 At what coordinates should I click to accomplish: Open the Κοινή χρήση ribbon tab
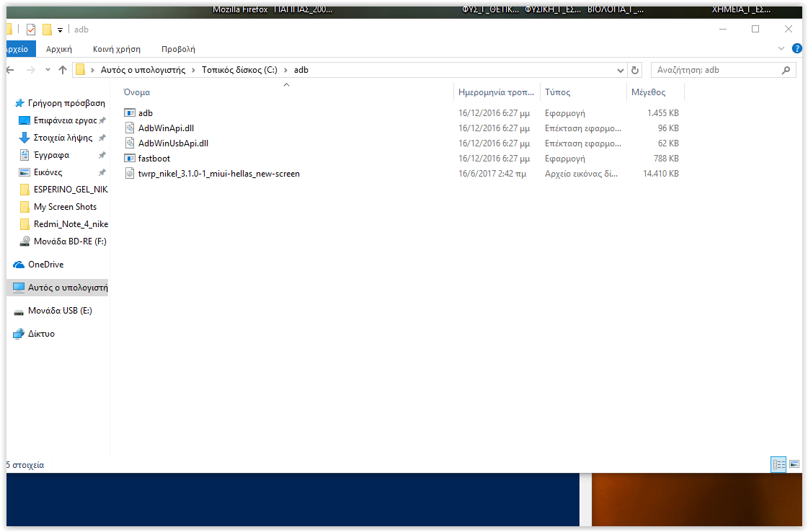tap(116, 49)
